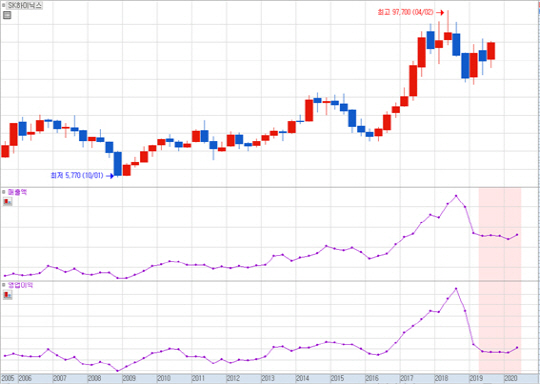Click the chart icon under the 매출액 label

(x=8, y=201)
